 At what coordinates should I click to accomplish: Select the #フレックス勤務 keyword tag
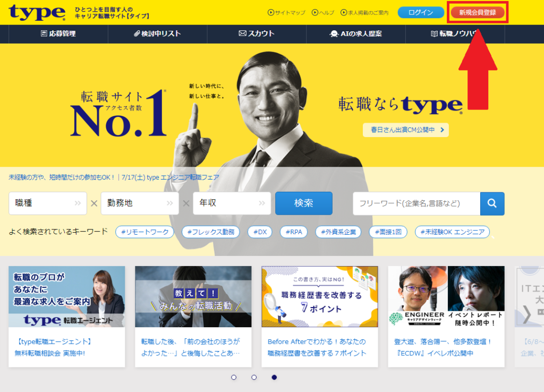211,232
